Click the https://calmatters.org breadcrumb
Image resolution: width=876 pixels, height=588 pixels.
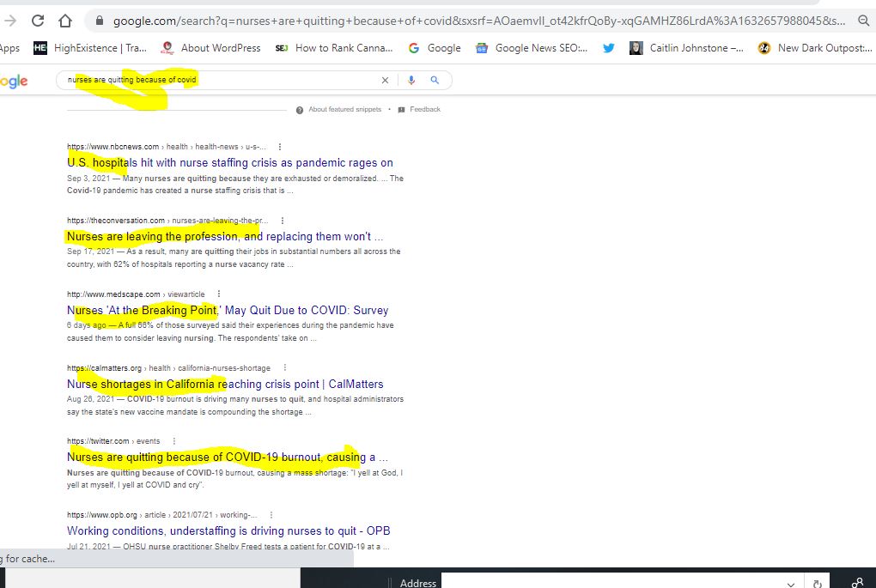pyautogui.click(x=168, y=368)
